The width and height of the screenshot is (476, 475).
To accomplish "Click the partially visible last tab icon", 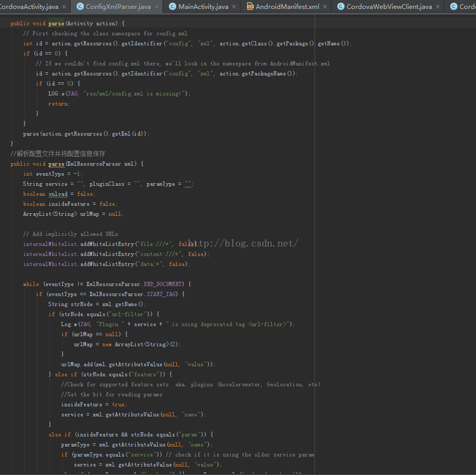I will [453, 7].
